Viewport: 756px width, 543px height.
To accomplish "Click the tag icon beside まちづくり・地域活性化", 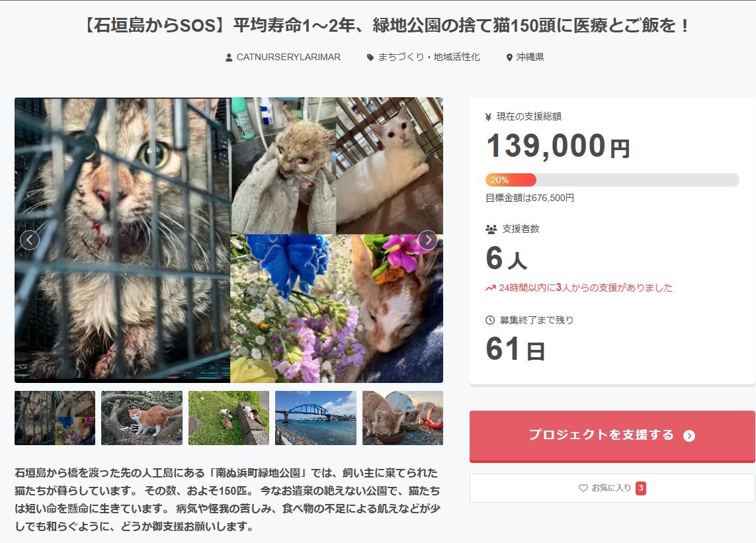I will point(370,58).
